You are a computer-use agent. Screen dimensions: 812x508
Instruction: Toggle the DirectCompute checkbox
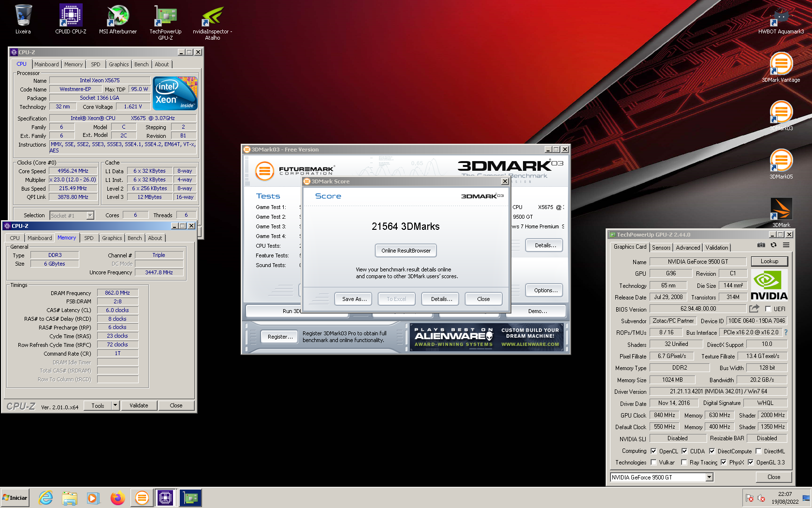click(x=712, y=451)
